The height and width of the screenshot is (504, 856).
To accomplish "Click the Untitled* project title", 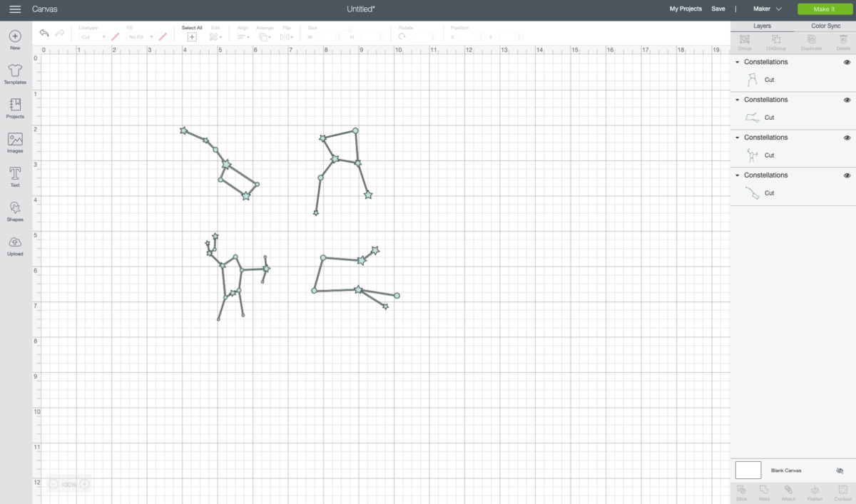I will 361,9.
